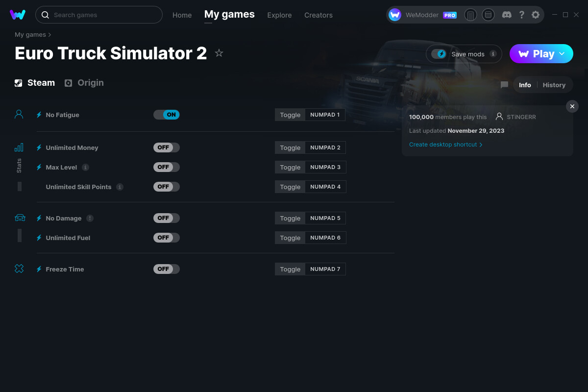The image size is (588, 392).
Task: Click Create desktop shortcut link
Action: point(446,145)
